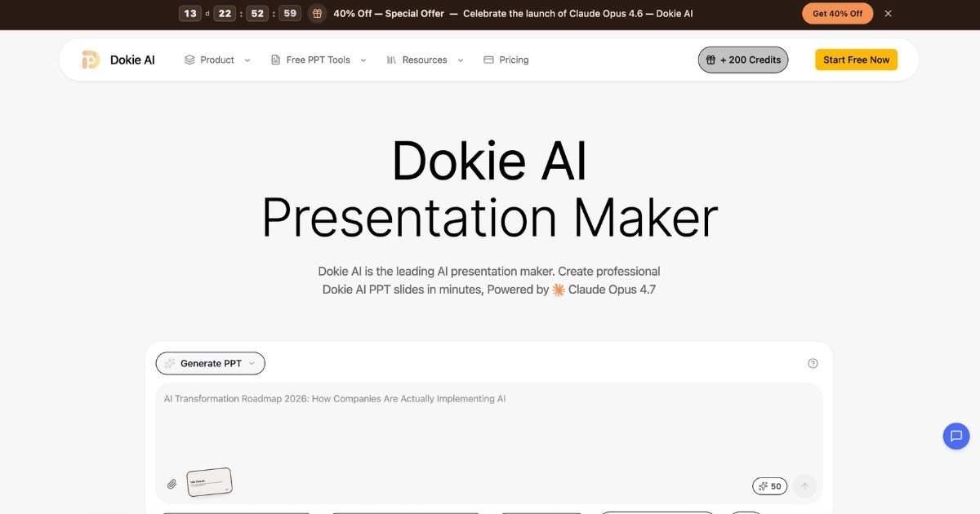Click the + 200 Credits button
Image resolution: width=980 pixels, height=514 pixels.
pyautogui.click(x=743, y=60)
